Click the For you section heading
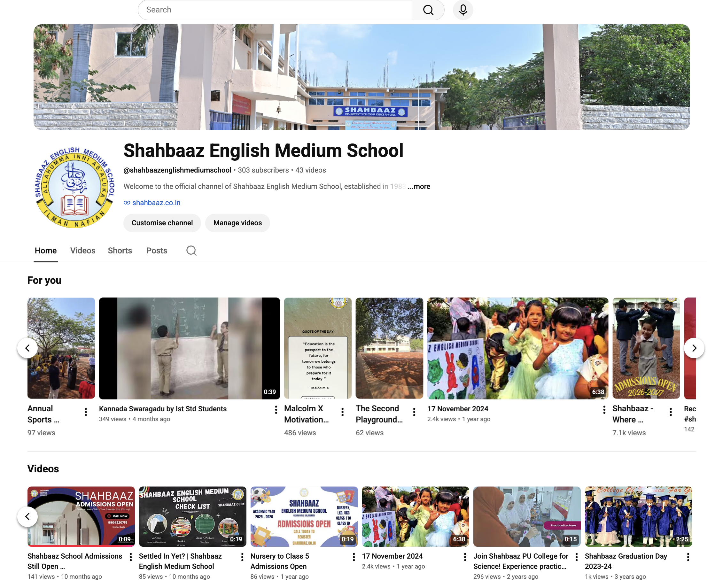The height and width of the screenshot is (588, 707). click(44, 280)
